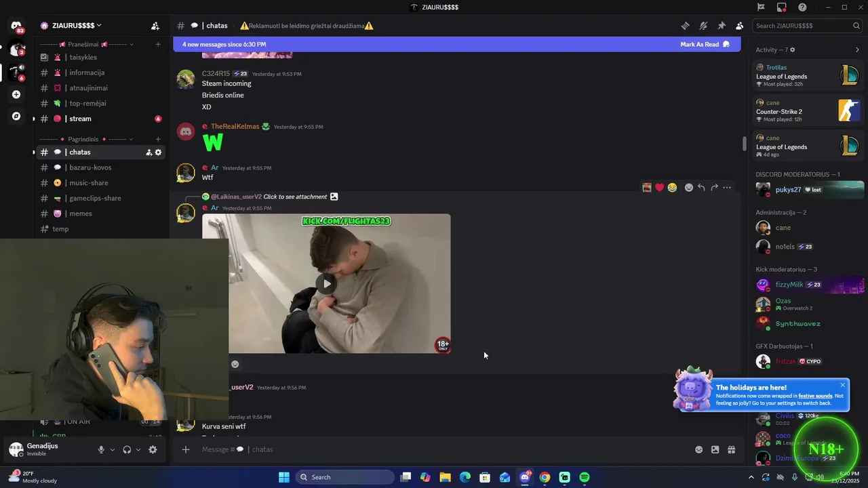Click Windows Start button on taskbar

[x=284, y=477]
